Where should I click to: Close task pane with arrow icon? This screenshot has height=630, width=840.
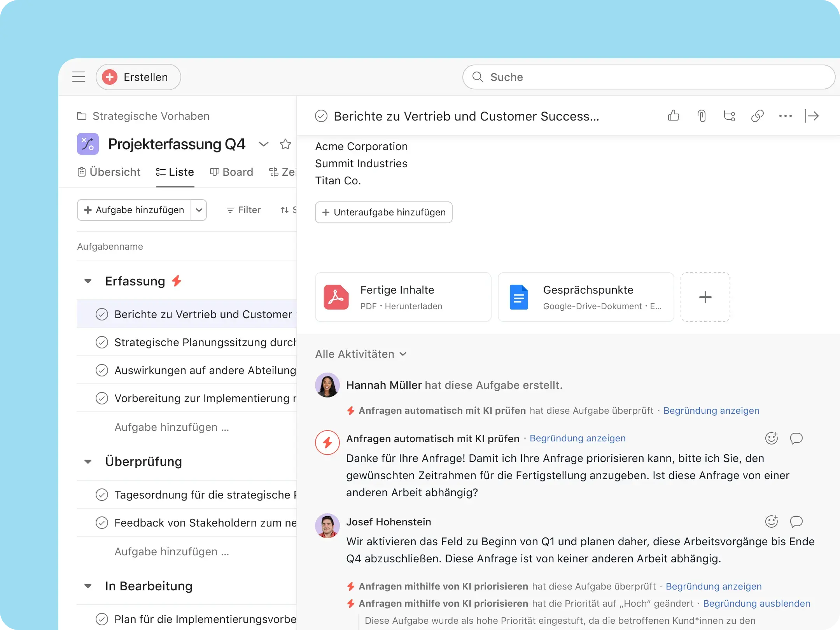[x=812, y=116]
